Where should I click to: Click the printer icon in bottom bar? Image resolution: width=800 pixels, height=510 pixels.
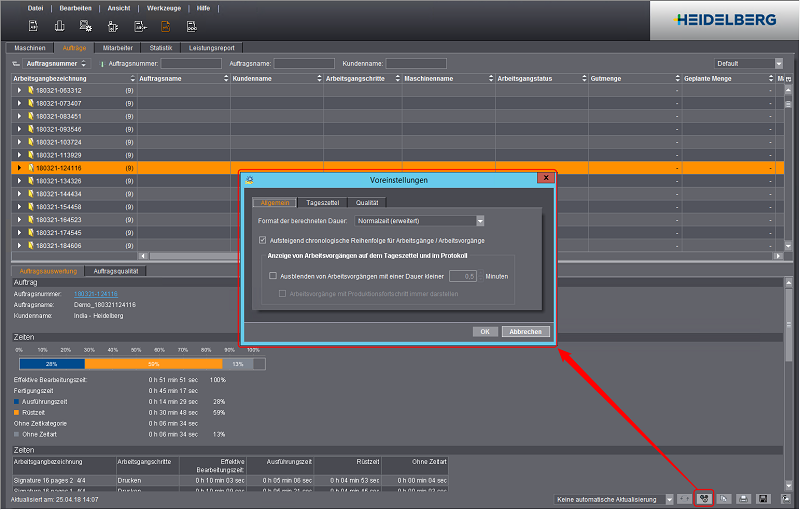(742, 497)
